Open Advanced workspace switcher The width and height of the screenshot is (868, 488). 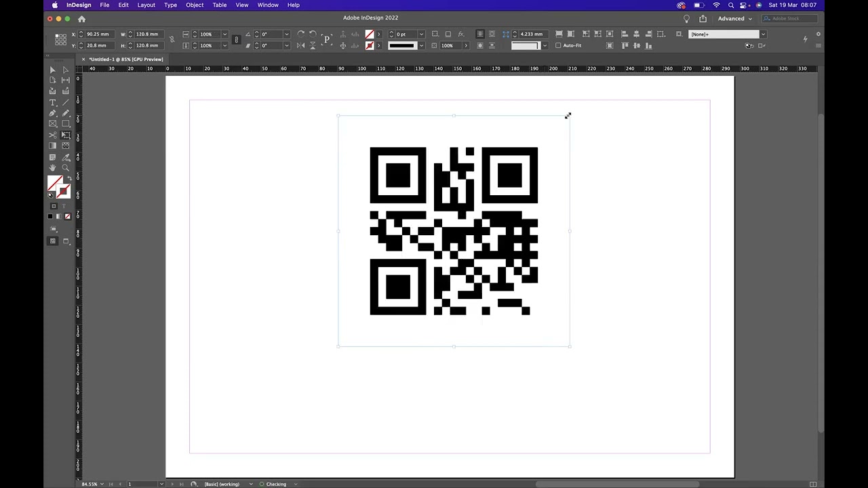click(x=735, y=18)
